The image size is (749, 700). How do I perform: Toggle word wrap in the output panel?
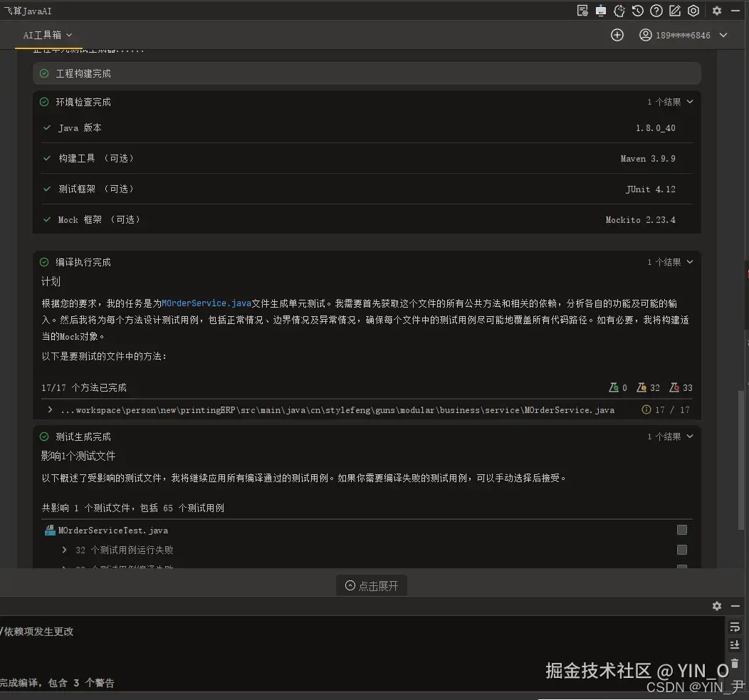[735, 627]
